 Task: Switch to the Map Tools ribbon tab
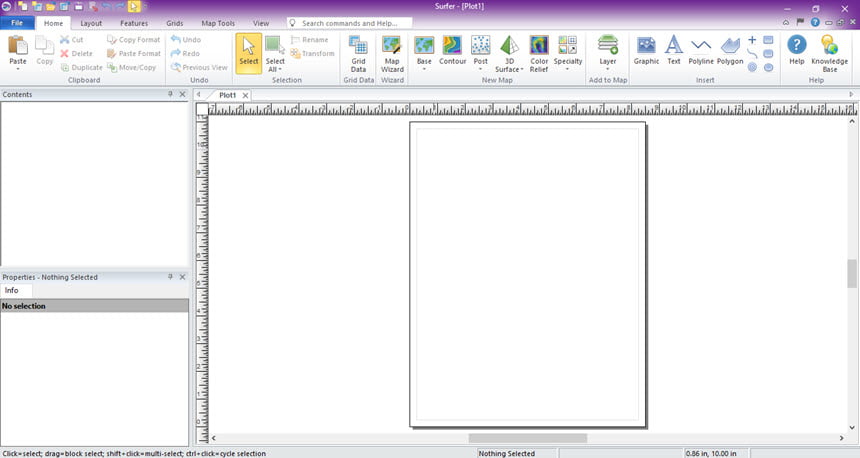(x=218, y=23)
